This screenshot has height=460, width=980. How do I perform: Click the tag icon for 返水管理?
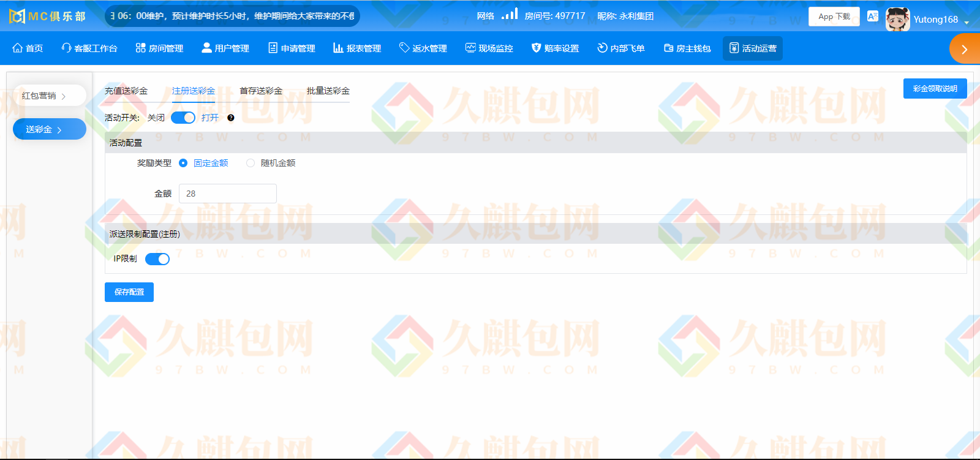404,48
